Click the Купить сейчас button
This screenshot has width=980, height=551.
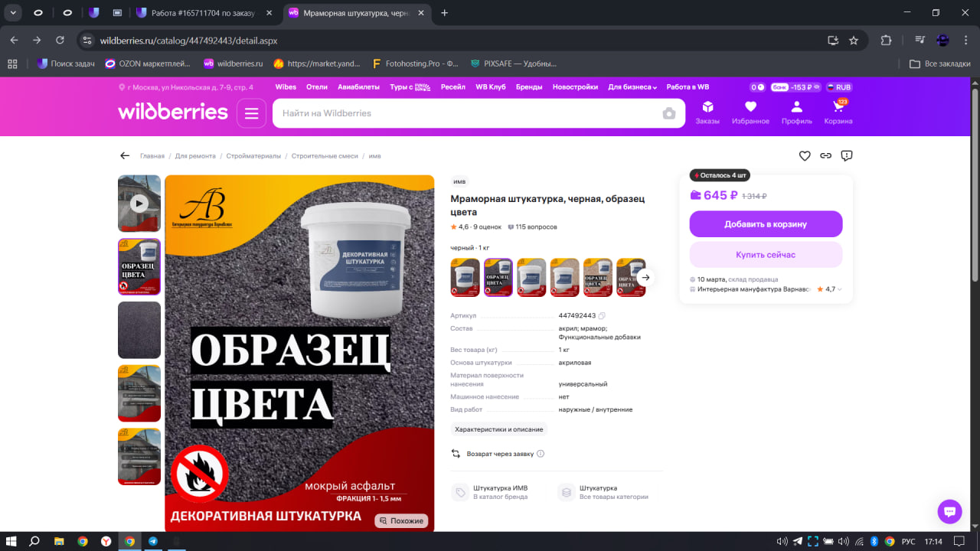pyautogui.click(x=766, y=255)
